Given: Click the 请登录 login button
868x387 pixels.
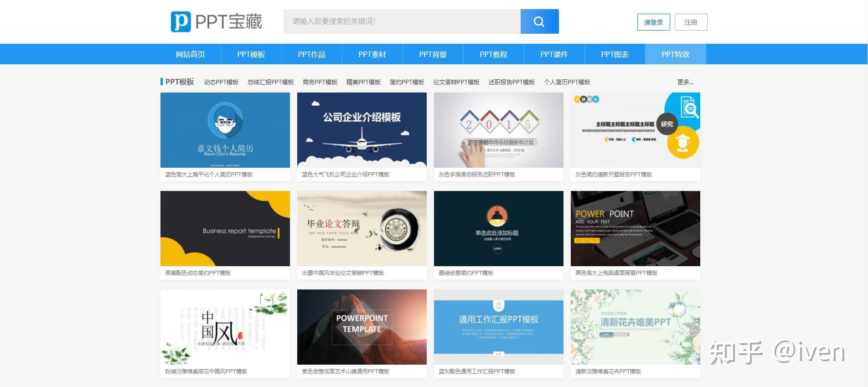Looking at the screenshot, I should [653, 22].
